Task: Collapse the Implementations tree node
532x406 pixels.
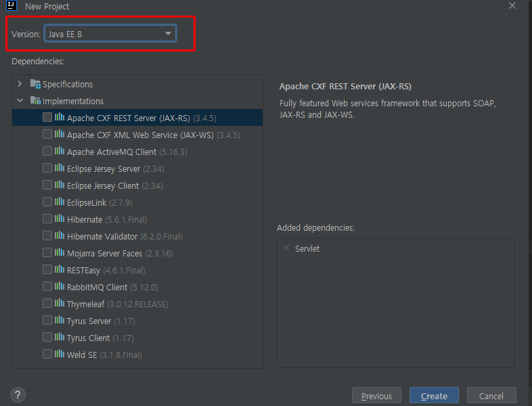Action: point(20,101)
